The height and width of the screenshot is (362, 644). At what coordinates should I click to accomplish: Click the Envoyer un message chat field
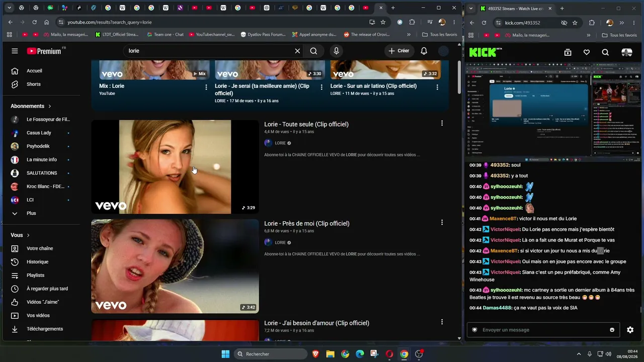pos(542,330)
